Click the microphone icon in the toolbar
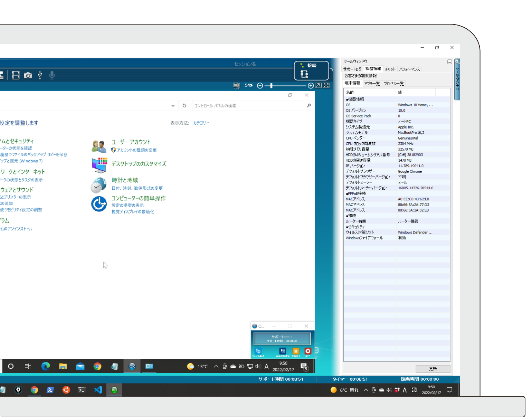Viewport: 532px width, 417px height. point(52,75)
